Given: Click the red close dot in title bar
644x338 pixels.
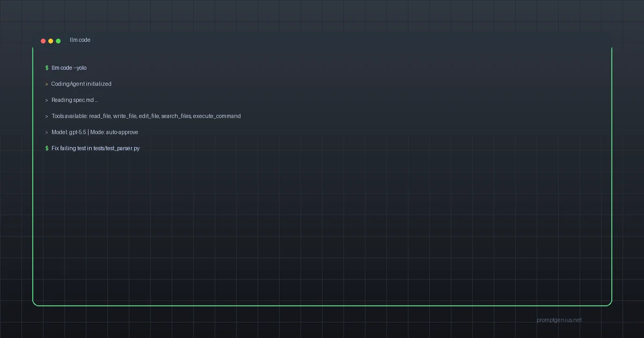Looking at the screenshot, I should point(43,41).
